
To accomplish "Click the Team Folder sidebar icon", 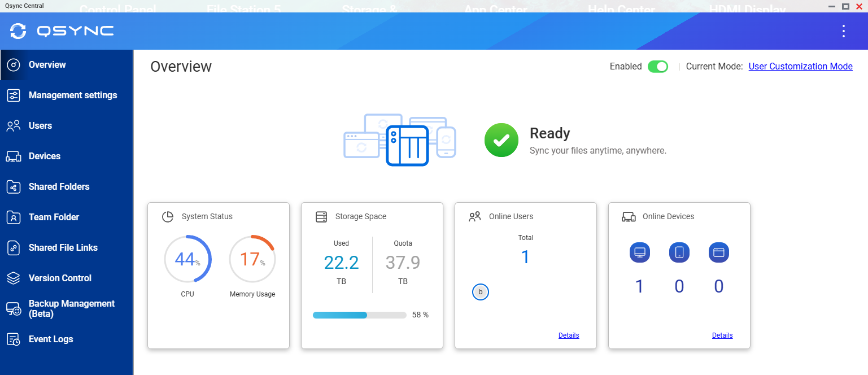I will point(14,217).
